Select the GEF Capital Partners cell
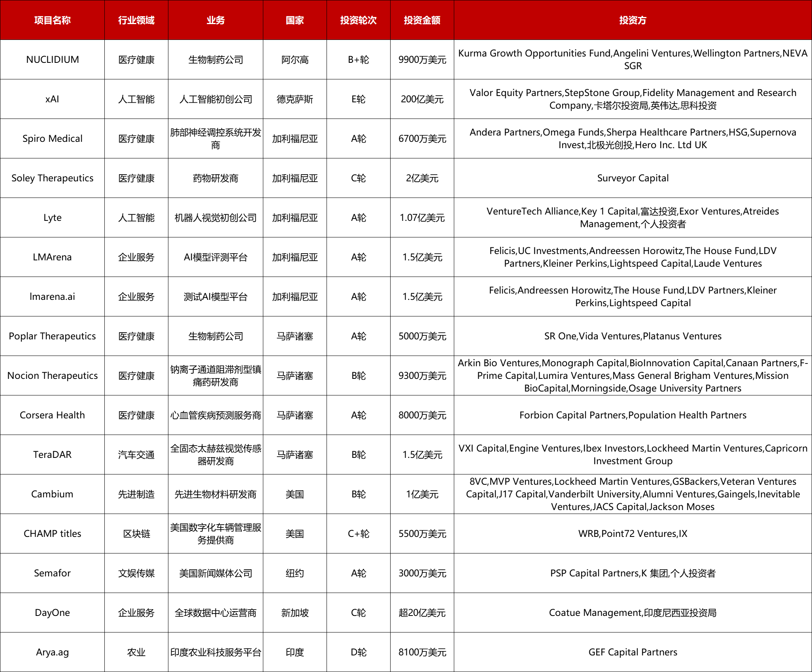 [x=633, y=652]
